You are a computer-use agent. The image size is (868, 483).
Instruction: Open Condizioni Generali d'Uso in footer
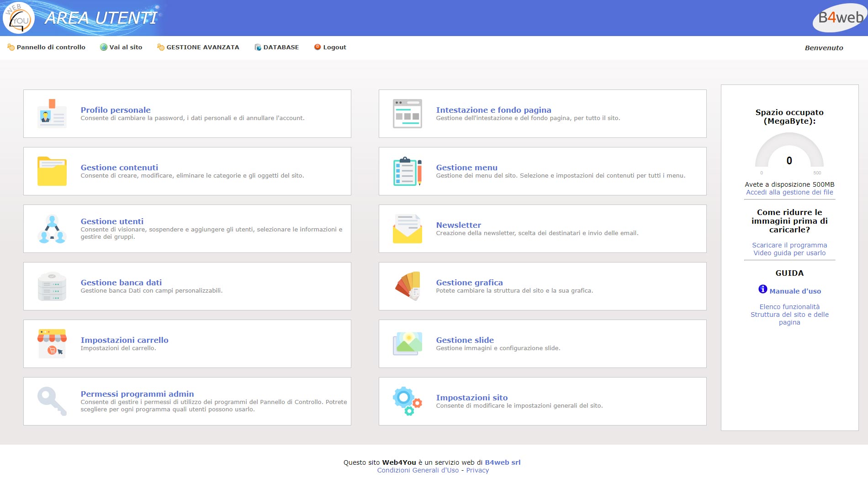coord(418,470)
